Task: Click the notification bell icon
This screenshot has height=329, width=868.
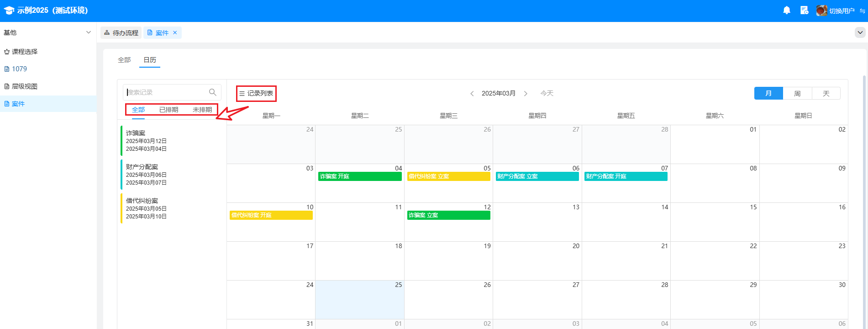Action: [x=787, y=10]
